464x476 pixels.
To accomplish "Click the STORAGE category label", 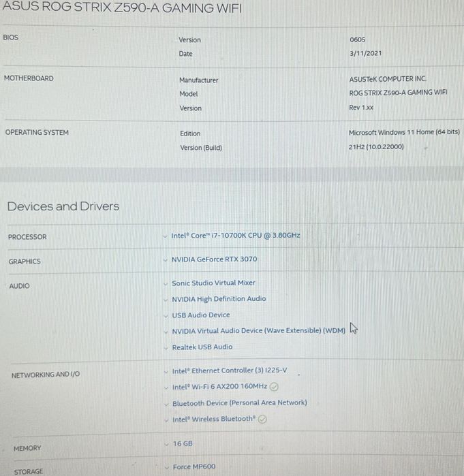I will [x=29, y=471].
